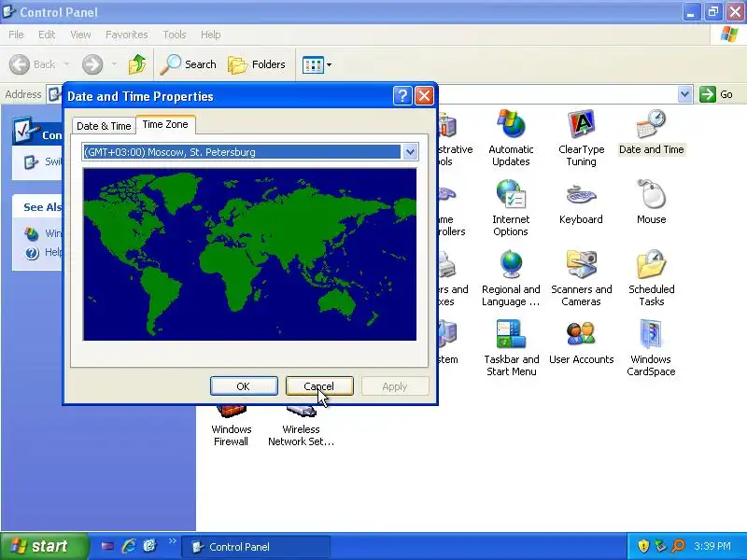The height and width of the screenshot is (560, 747).
Task: Confirm with the OK button
Action: pos(244,386)
